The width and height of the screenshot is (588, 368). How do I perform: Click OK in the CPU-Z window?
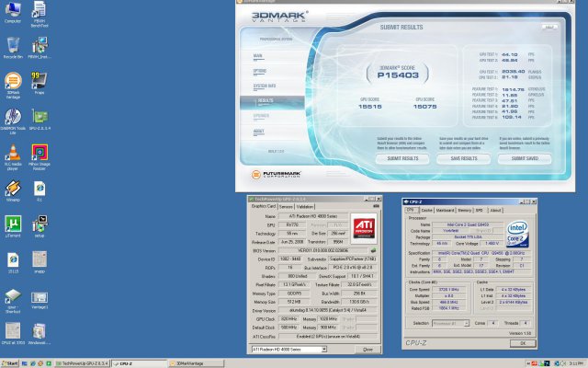[x=523, y=343]
